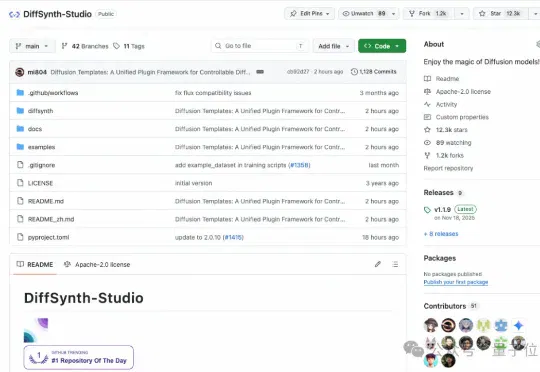Image resolution: width=540 pixels, height=372 pixels.
Task: Open pull request #1358 link
Action: [299, 165]
